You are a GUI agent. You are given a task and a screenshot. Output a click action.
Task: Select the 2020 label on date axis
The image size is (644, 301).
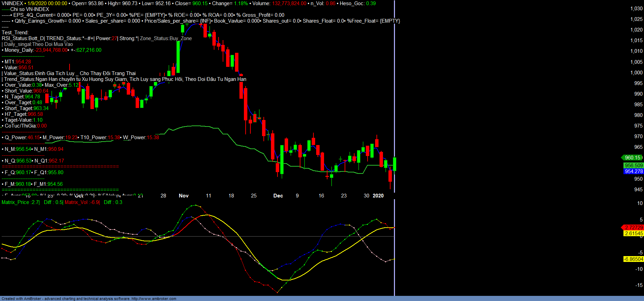(378, 196)
